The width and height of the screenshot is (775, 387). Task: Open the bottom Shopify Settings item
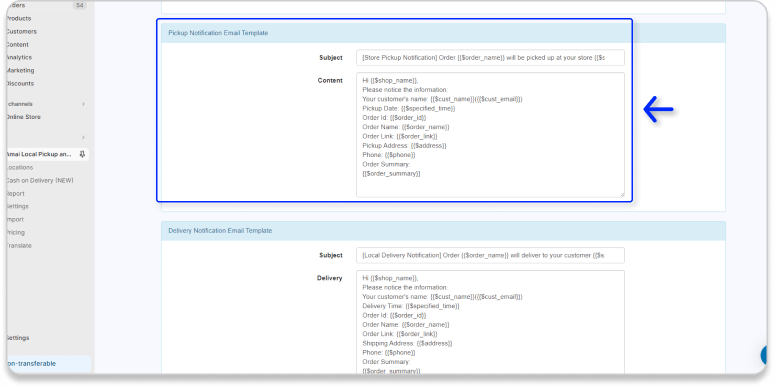click(x=18, y=338)
